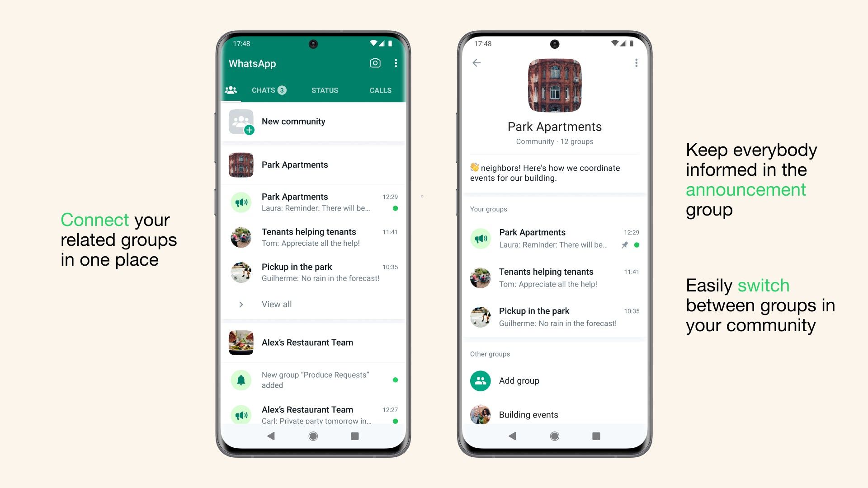Tap the Park Apartments community thumbnail image
Viewport: 868px width, 488px height.
(x=242, y=164)
